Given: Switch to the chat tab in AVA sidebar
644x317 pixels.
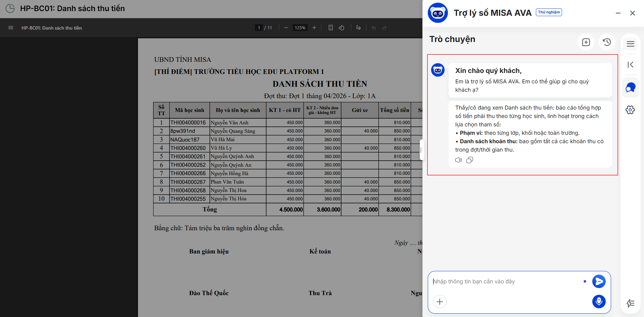Looking at the screenshot, I should (x=630, y=88).
